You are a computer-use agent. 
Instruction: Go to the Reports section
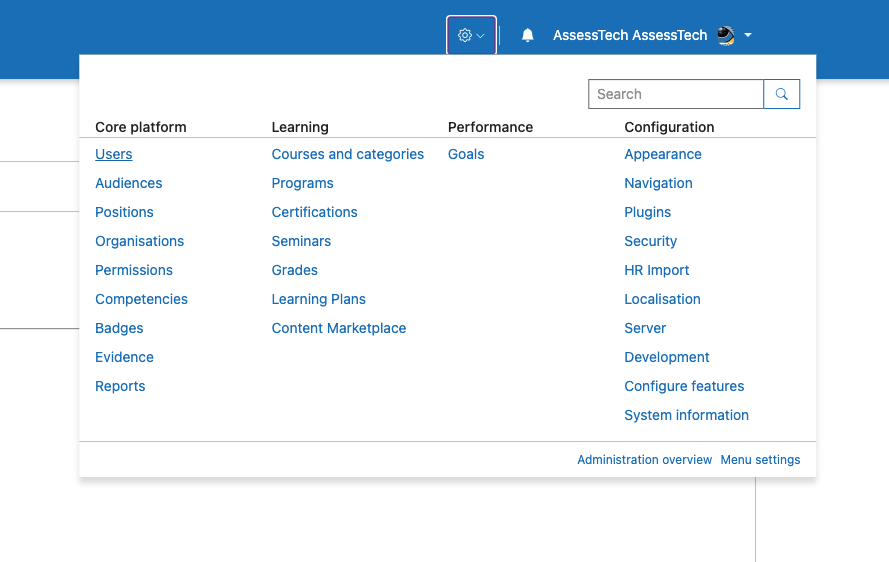click(120, 386)
